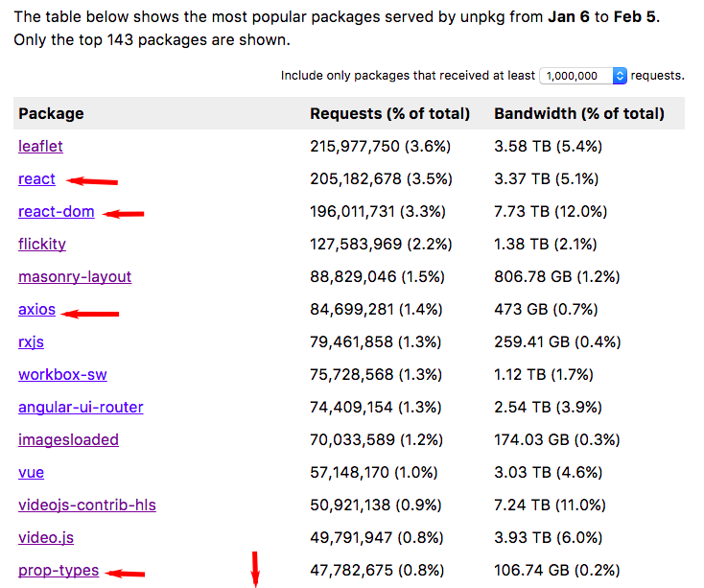Select video.js bandwidth 3.93 TB (6.0%)

click(549, 538)
